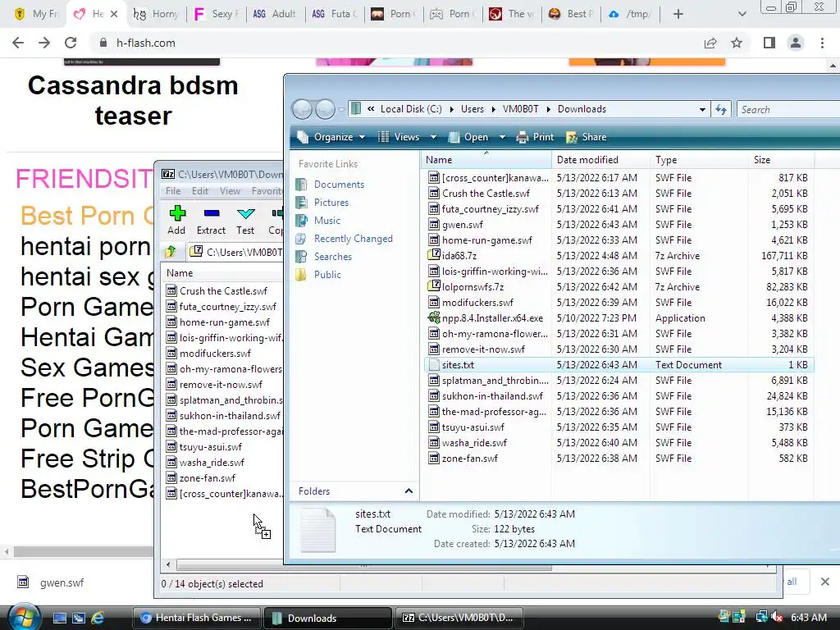Open Recently Changed favorite link

(x=353, y=239)
